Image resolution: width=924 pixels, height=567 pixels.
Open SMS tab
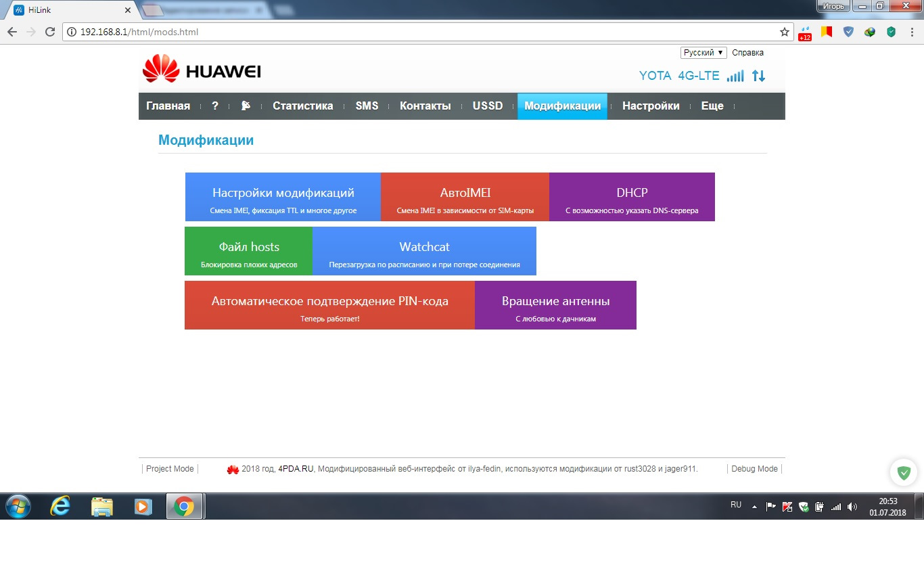pos(367,106)
